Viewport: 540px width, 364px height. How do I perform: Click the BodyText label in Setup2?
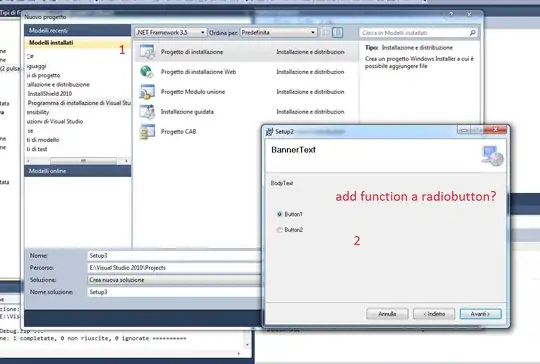(x=282, y=183)
